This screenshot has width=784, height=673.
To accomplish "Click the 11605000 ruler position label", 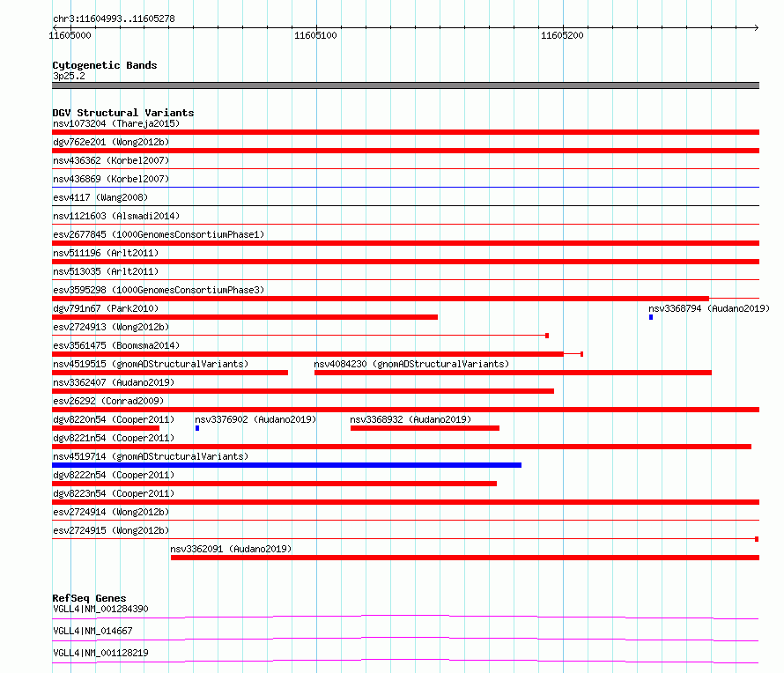I will (70, 35).
